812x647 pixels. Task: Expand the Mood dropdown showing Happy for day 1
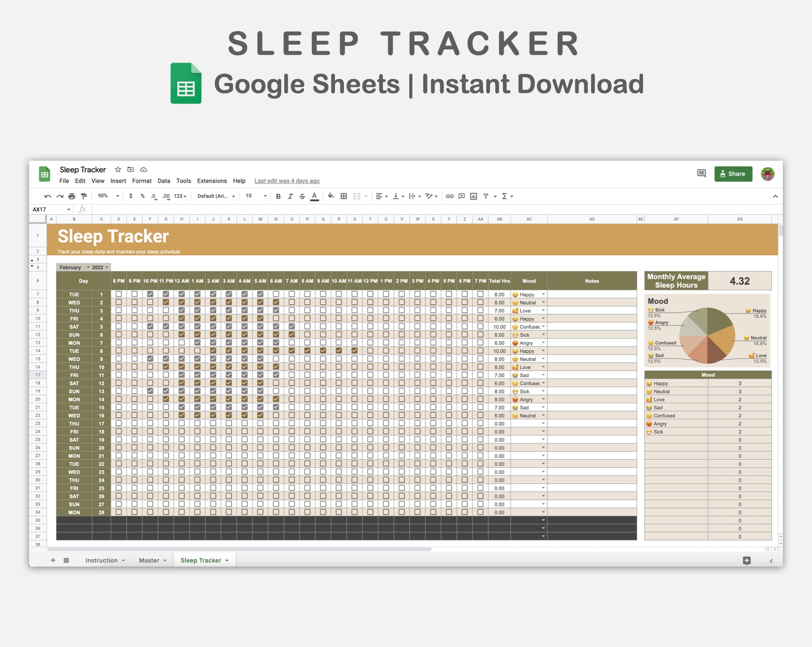pos(543,294)
